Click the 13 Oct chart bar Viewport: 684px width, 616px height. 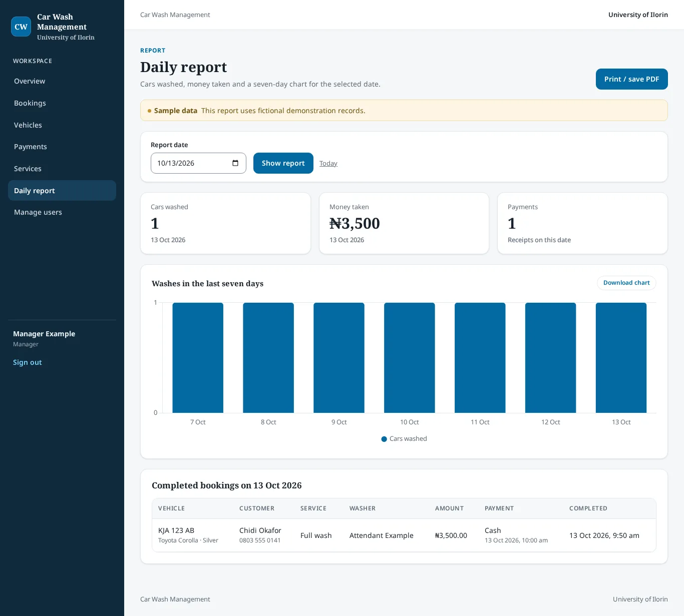(x=621, y=358)
